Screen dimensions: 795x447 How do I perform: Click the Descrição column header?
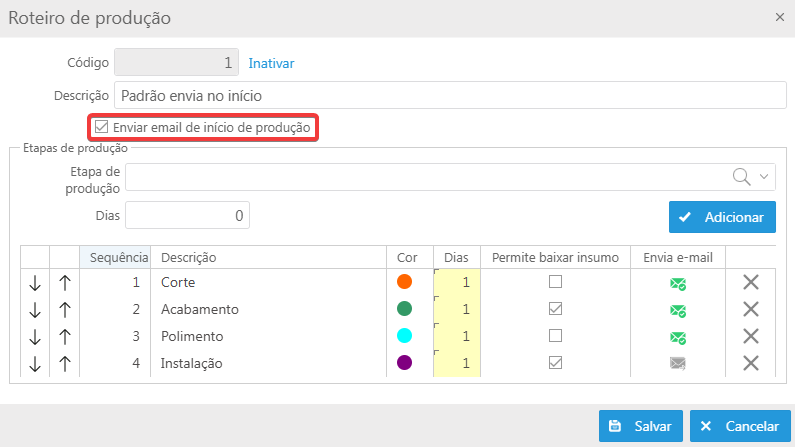pyautogui.click(x=188, y=257)
